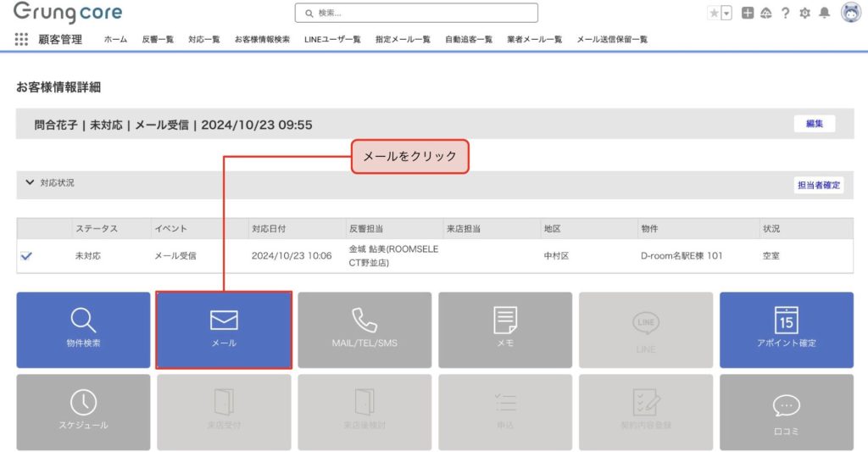
Task: Open the favorites list dropdown arrow
Action: coord(726,13)
